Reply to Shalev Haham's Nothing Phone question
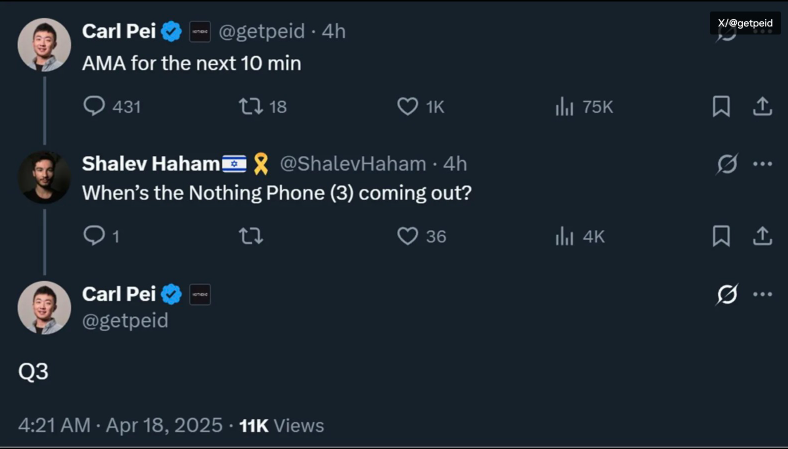Viewport: 788px width, 449px height. pos(95,236)
